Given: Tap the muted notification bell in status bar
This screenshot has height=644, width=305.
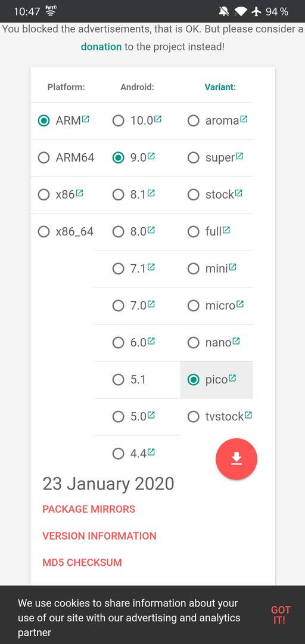Looking at the screenshot, I should point(224,11).
